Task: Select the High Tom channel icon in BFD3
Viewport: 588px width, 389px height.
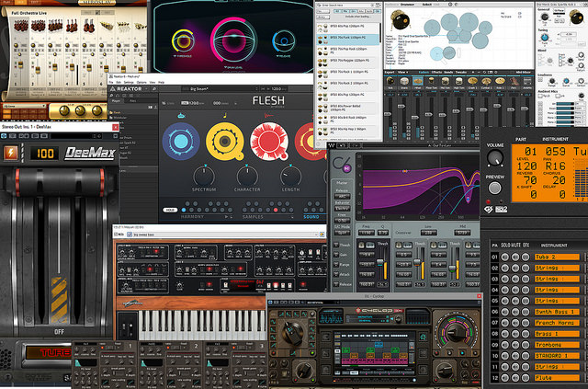Action: pyautogui.click(x=458, y=80)
